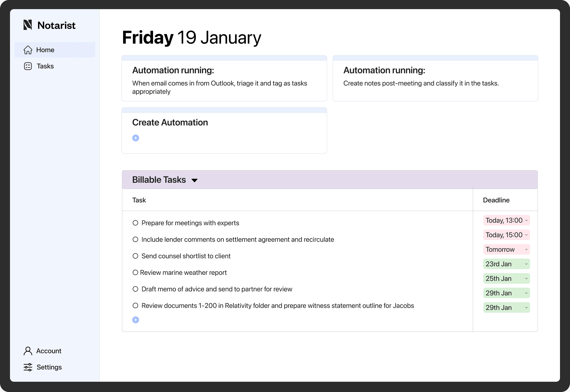Click the Notarist logo icon

(28, 25)
